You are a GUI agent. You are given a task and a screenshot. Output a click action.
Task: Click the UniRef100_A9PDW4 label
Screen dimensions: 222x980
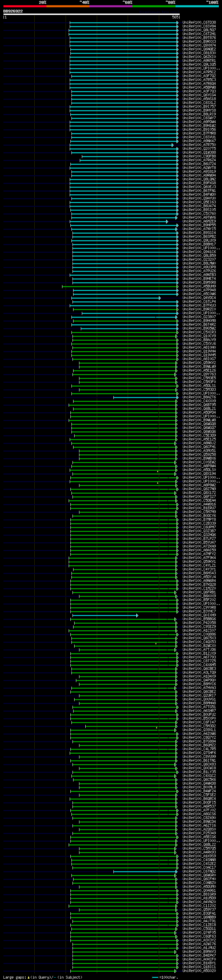coord(199,122)
